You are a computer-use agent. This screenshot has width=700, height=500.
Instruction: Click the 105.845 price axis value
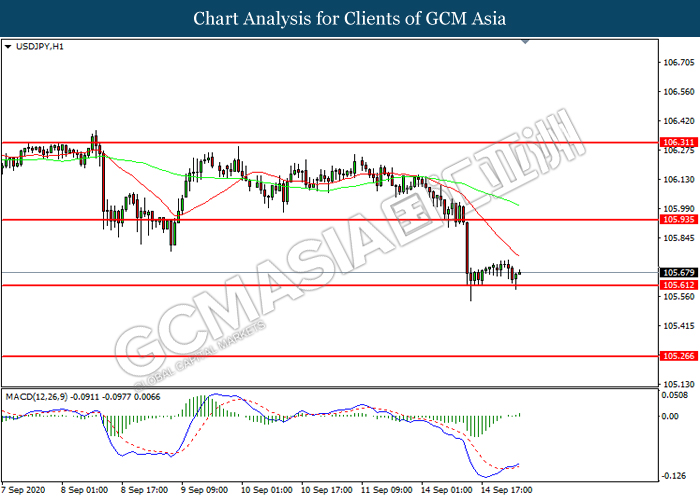tap(679, 238)
